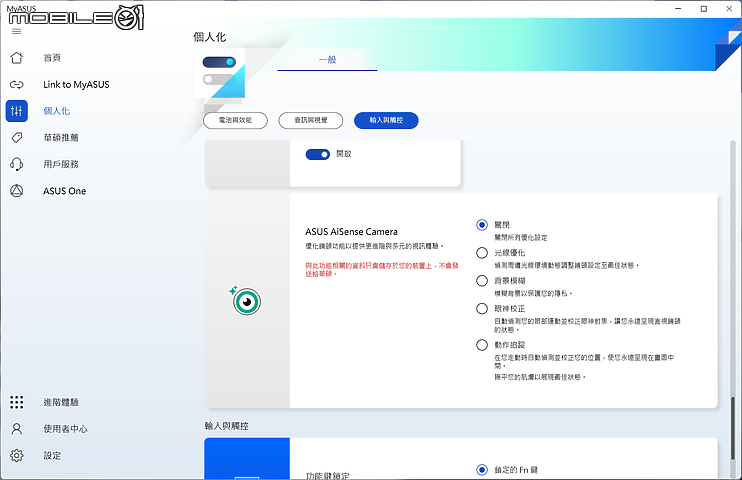Open 進階體驗 in sidebar
Image resolution: width=742 pixels, height=480 pixels.
(x=61, y=402)
